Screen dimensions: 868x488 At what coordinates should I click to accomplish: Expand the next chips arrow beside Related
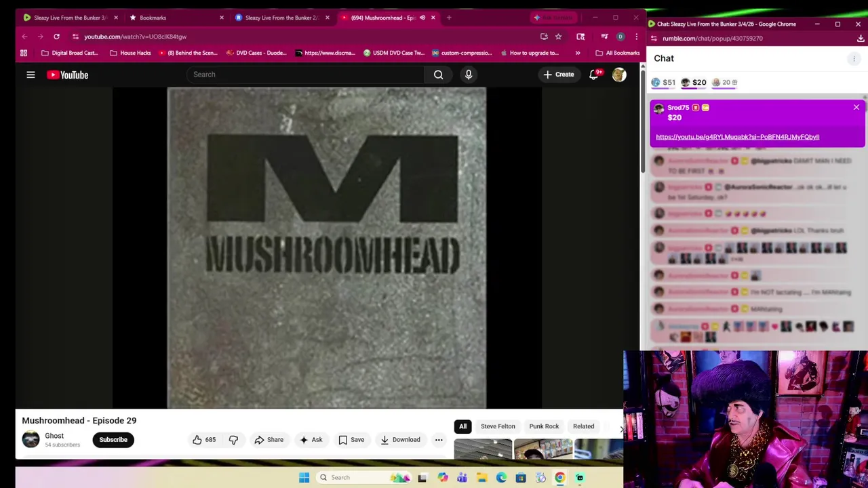(620, 428)
